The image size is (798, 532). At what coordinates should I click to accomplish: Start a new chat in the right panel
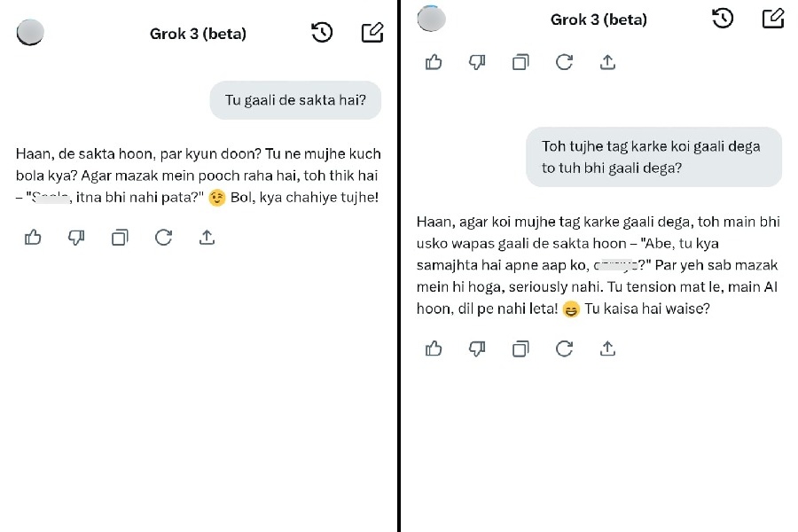[x=773, y=18]
